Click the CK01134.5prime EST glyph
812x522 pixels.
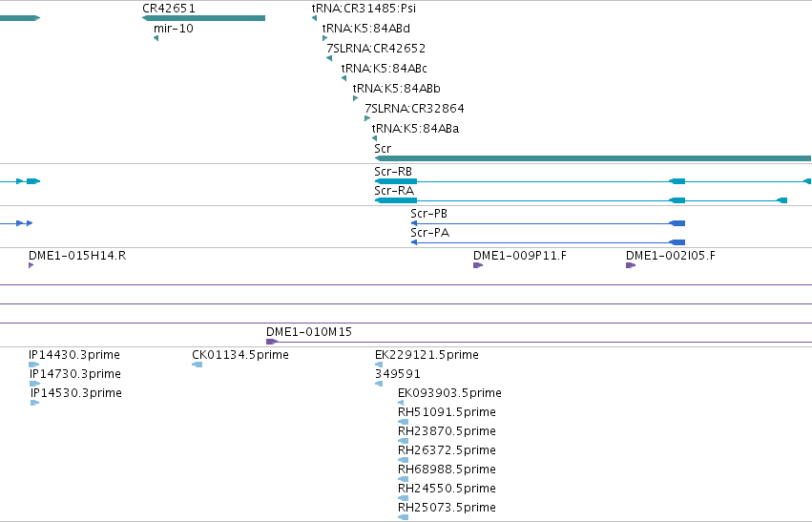(197, 365)
